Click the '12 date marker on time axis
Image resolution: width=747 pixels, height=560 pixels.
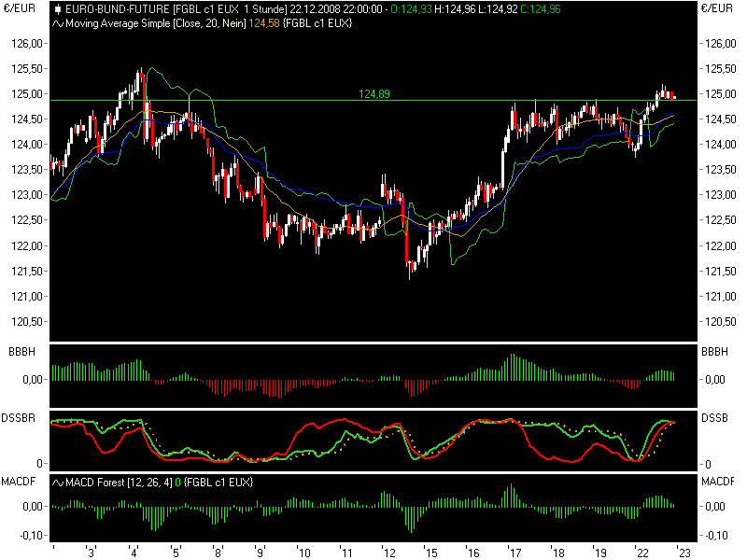point(388,553)
